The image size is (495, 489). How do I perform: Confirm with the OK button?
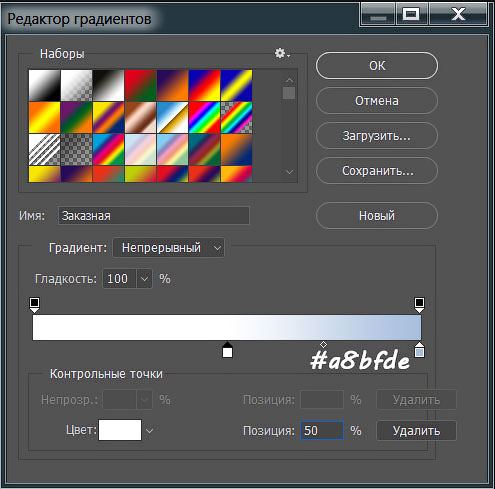tap(377, 66)
